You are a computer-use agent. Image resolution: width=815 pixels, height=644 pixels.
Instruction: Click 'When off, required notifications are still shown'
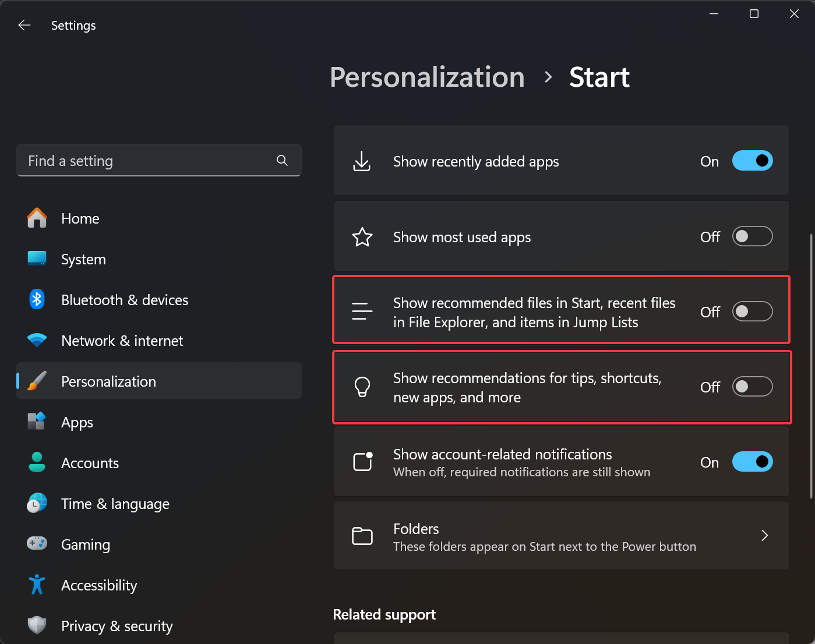click(522, 472)
